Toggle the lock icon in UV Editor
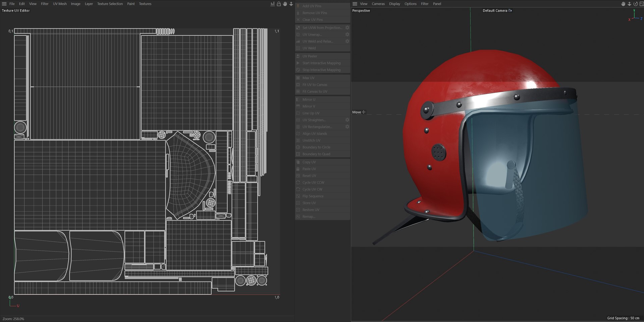644x322 pixels. (279, 4)
